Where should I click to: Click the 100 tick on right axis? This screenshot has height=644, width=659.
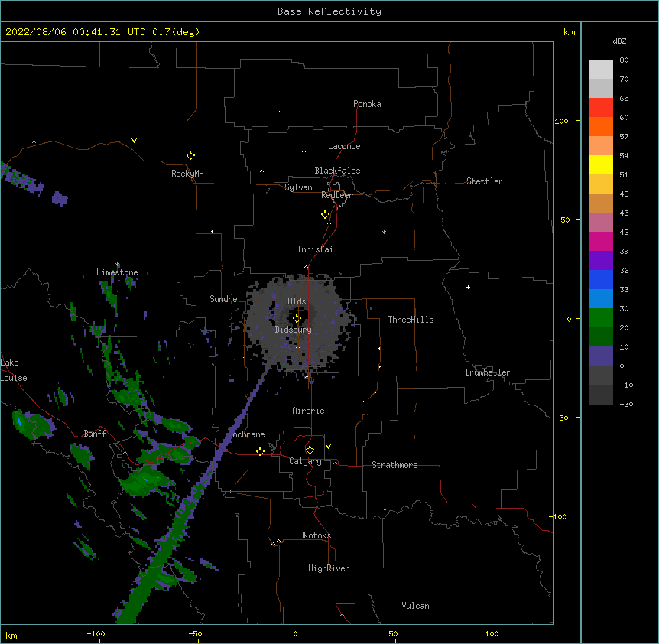(x=561, y=121)
